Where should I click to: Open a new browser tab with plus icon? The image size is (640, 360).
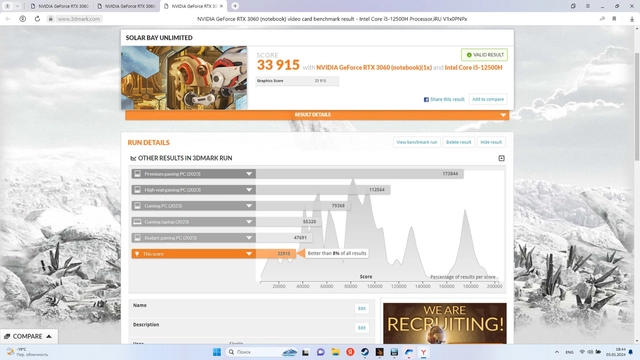[x=235, y=6]
